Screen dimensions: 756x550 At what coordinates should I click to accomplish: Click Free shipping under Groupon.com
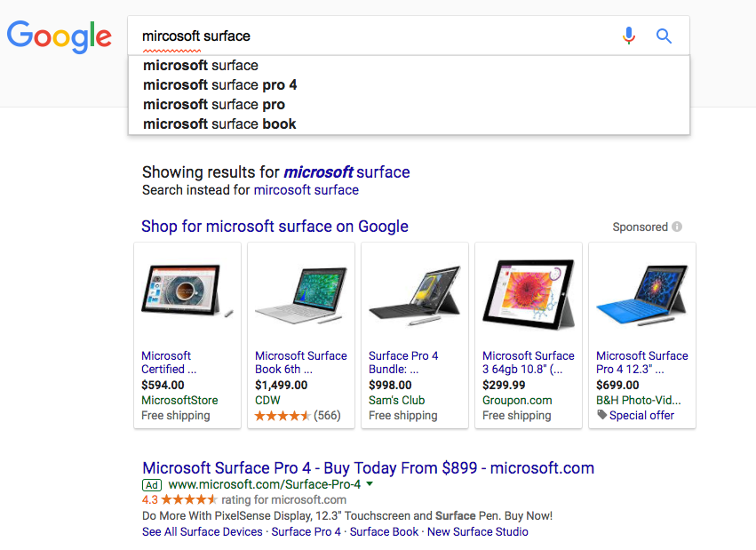point(517,416)
